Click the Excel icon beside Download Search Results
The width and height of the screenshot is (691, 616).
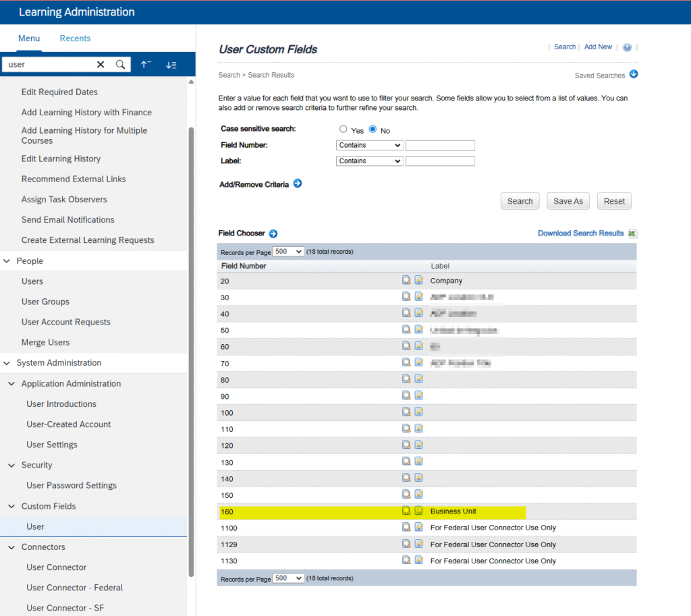(632, 233)
